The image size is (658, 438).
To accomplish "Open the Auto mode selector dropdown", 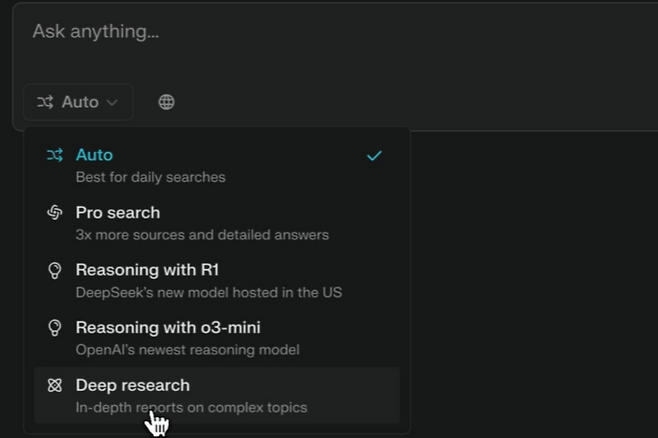I will [x=78, y=102].
